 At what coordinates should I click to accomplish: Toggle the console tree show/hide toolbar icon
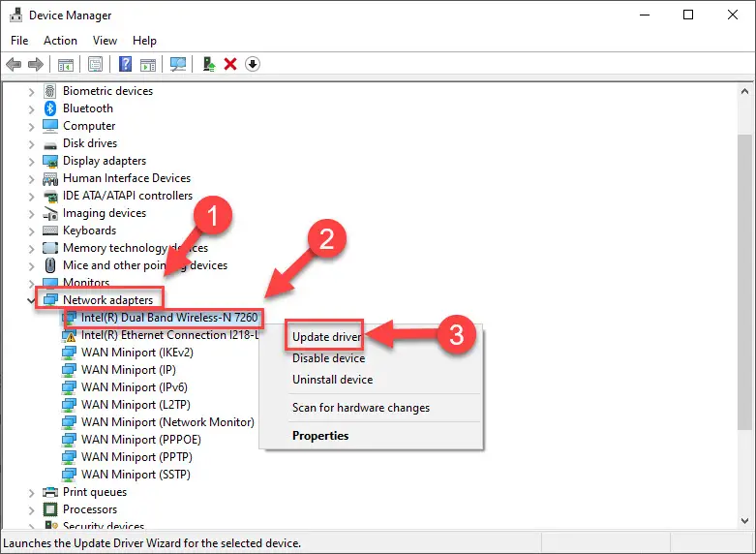pos(66,64)
